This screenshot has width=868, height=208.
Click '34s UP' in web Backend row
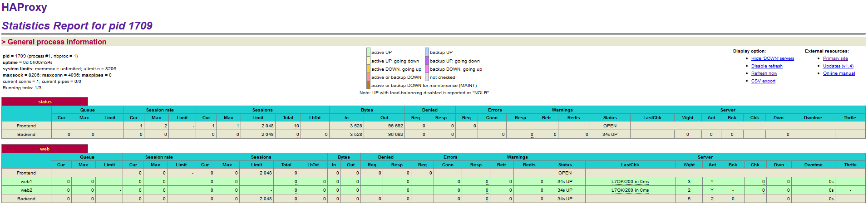tap(565, 199)
